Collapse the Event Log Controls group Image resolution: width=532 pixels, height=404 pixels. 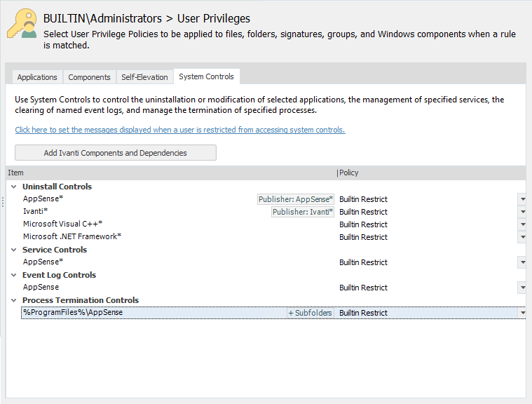[14, 275]
